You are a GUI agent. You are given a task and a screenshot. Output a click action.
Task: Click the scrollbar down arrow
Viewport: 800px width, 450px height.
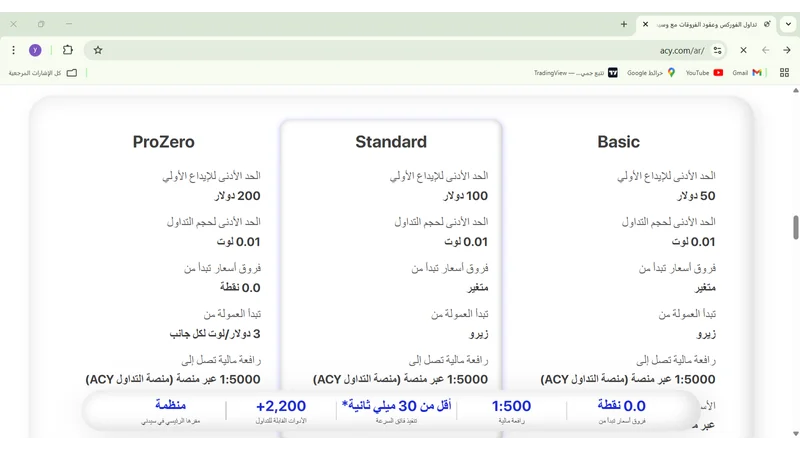pyautogui.click(x=795, y=434)
